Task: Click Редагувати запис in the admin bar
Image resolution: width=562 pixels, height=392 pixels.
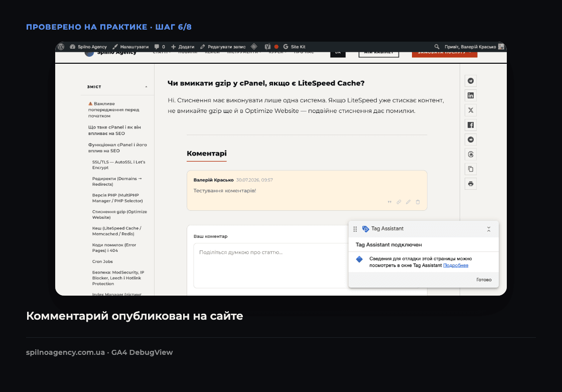Action: click(x=223, y=47)
